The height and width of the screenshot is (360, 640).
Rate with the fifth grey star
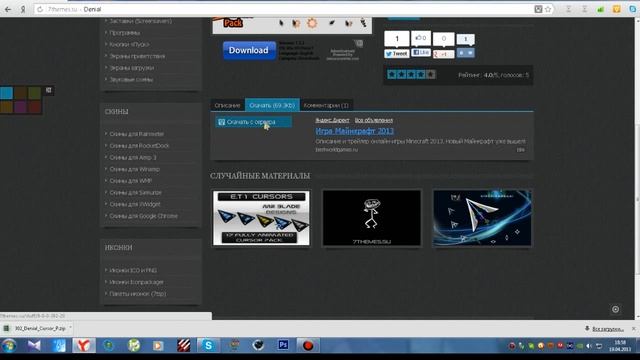430,74
